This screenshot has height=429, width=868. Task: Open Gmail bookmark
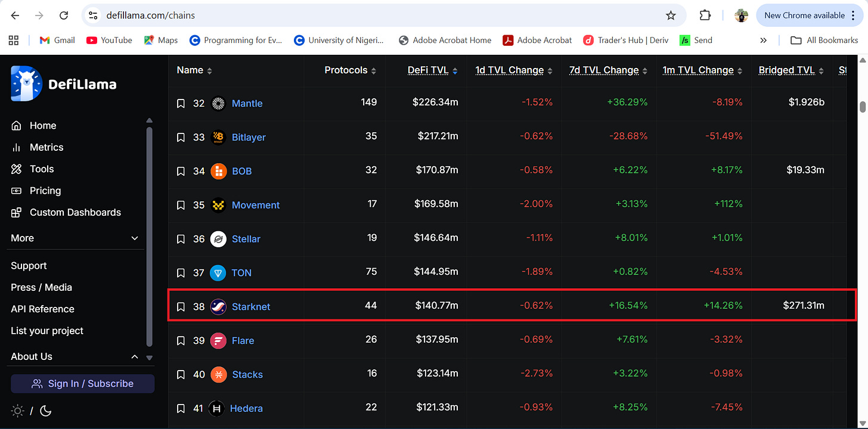tap(57, 41)
